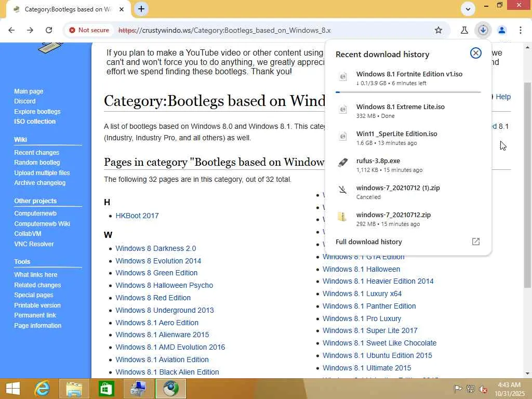
Task: Click cancelled windows-7_20210712 (1).zip icon
Action: 343,190
